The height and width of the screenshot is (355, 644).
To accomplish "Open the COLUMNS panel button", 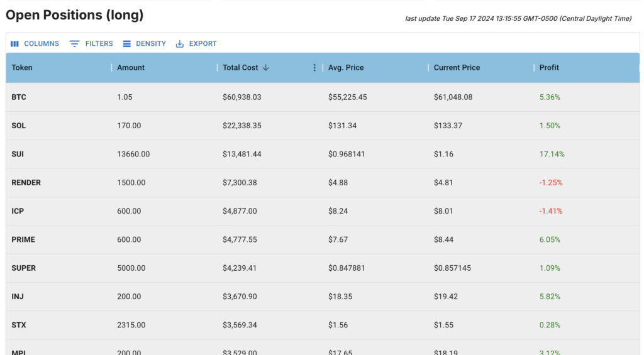I will click(35, 43).
